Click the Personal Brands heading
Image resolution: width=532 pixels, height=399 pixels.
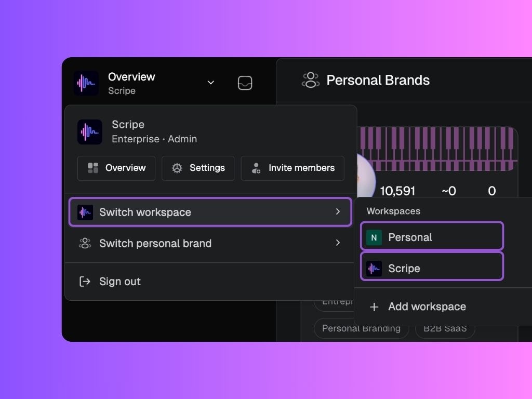coord(378,81)
